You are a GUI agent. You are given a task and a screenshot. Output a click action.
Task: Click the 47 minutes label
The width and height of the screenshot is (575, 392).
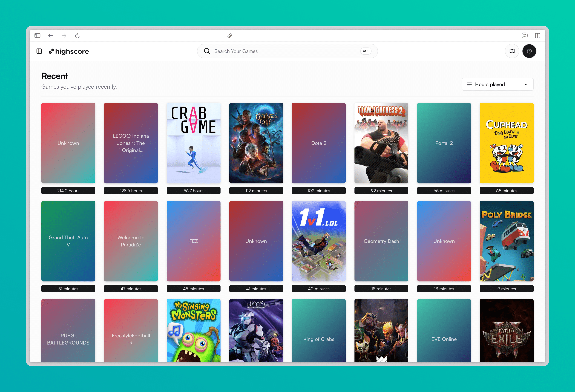[x=131, y=289]
